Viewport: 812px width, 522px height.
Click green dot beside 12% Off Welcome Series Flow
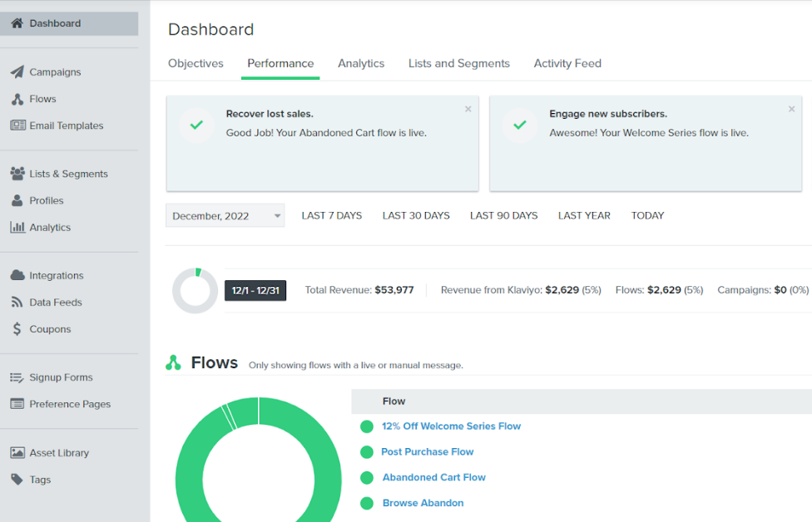pos(367,426)
